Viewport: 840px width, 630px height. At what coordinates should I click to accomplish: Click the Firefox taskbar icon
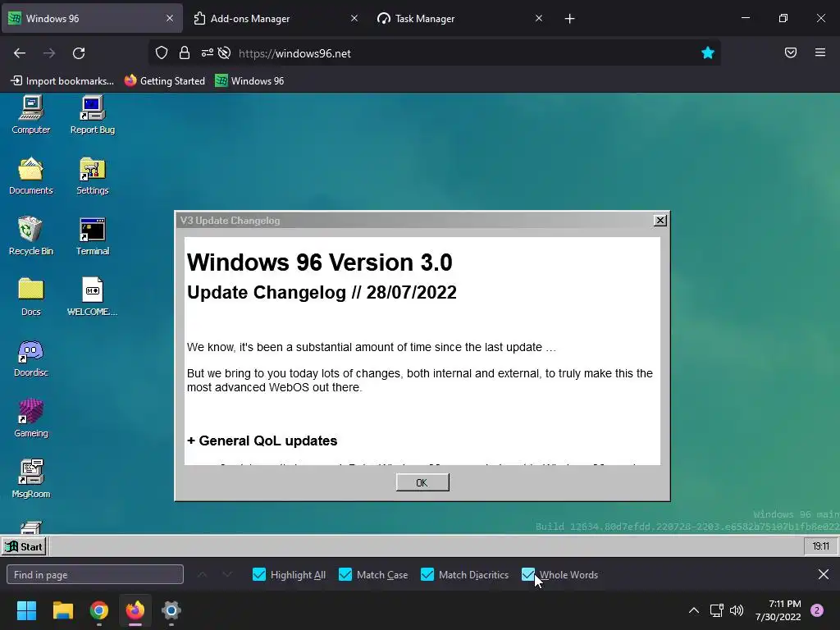135,610
